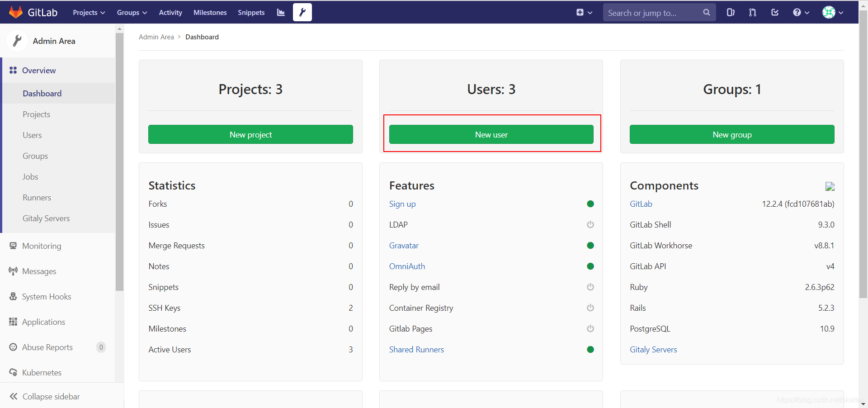Open the Instance Statistics chart icon
The height and width of the screenshot is (408, 868).
281,12
